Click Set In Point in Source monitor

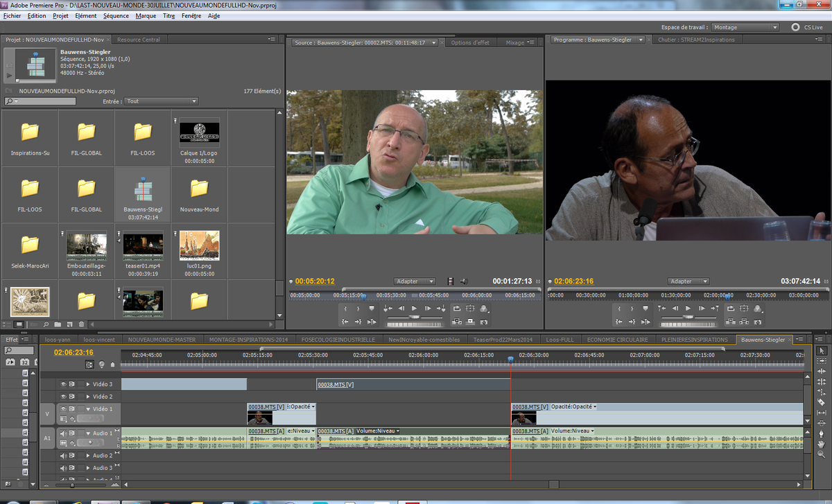tap(345, 309)
